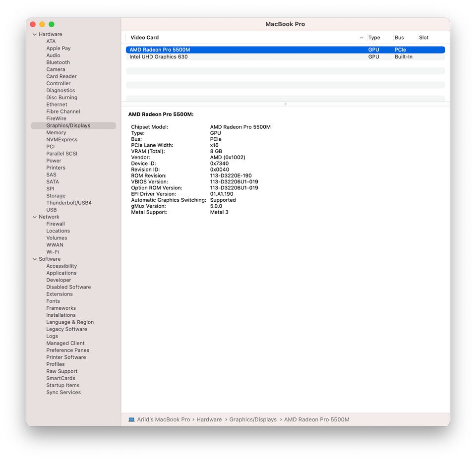Viewport: 476px width, 461px height.
Task: Click the Metal Support value Metal 3
Action: tap(219, 212)
